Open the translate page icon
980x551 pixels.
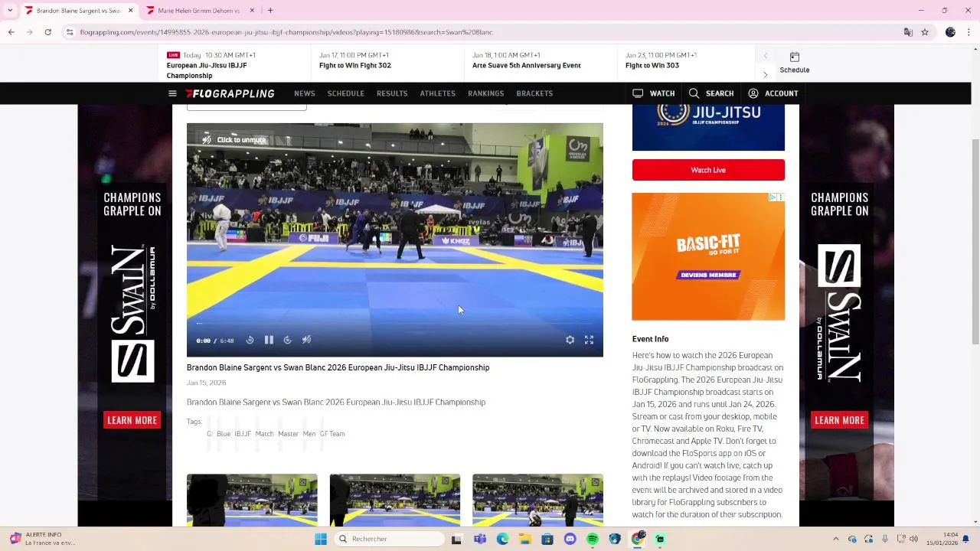[x=908, y=32]
